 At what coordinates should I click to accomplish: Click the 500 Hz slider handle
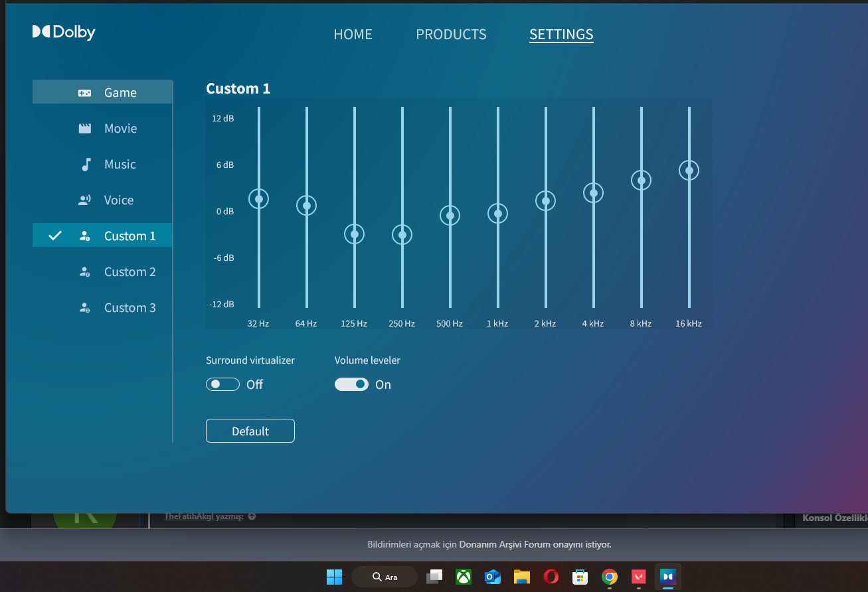[450, 215]
